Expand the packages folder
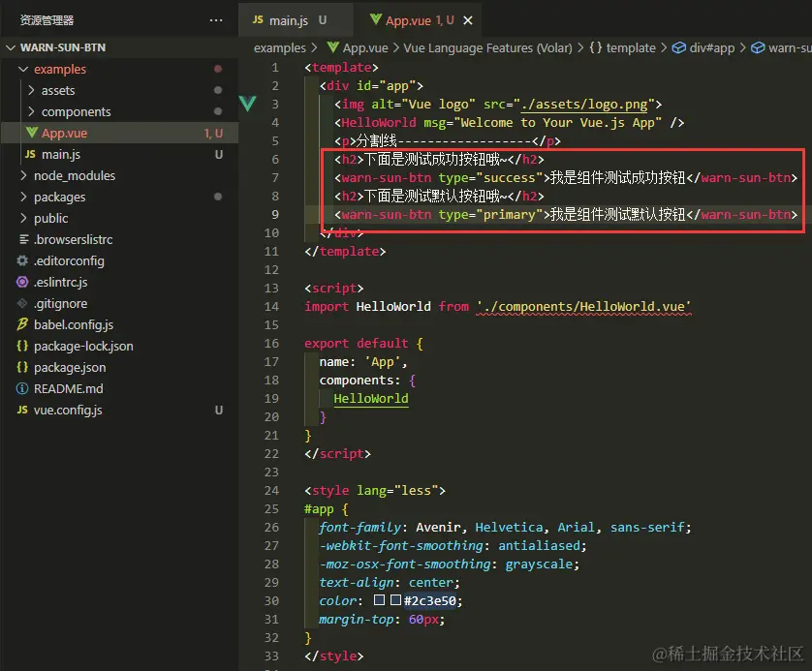This screenshot has height=671, width=812. tap(23, 197)
